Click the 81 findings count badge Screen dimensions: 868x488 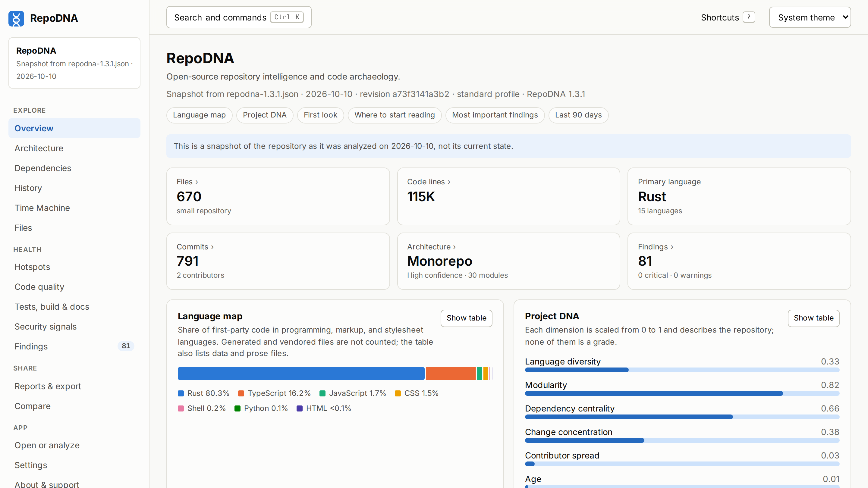[x=126, y=346]
